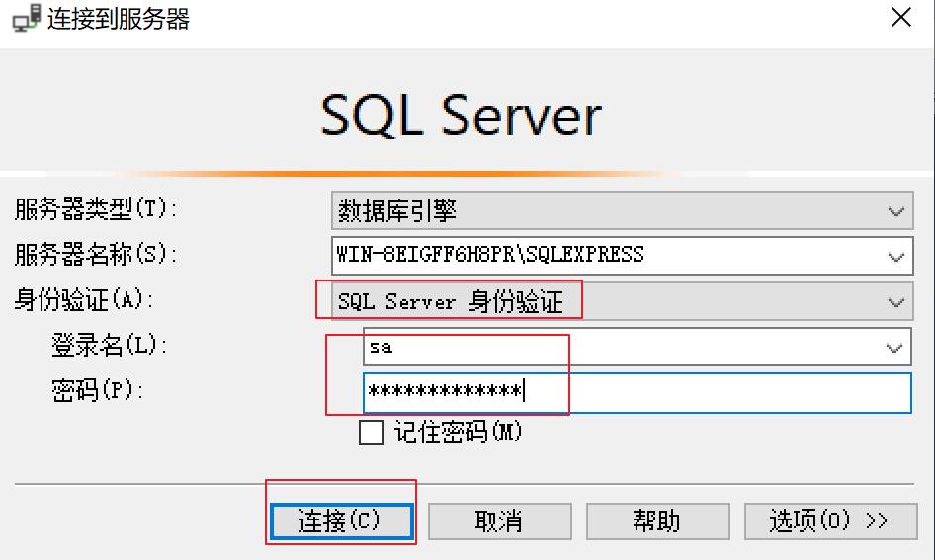The height and width of the screenshot is (560, 935).
Task: Click the 连接(C) button
Action: (x=341, y=521)
